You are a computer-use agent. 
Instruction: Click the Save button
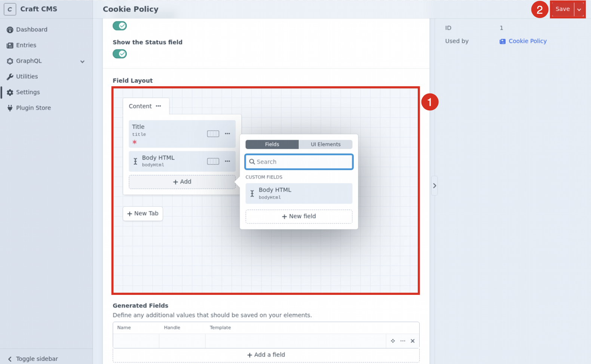[x=562, y=9]
